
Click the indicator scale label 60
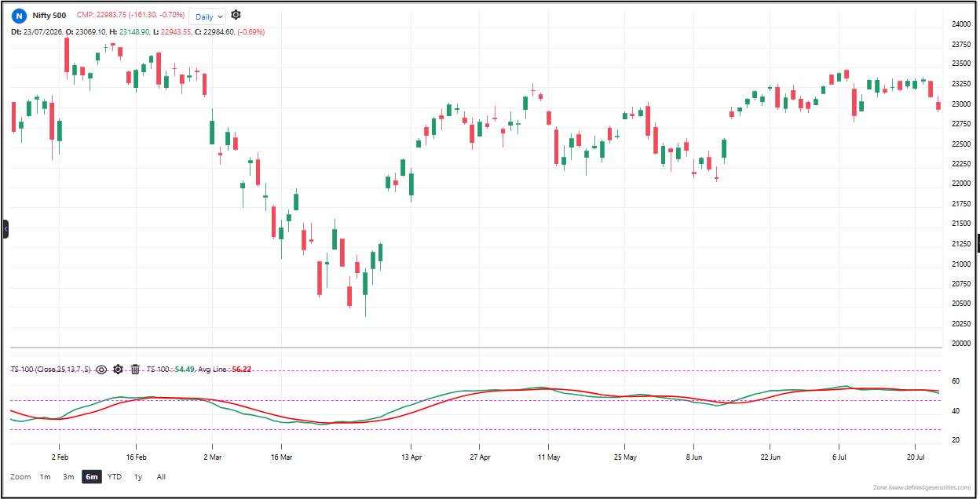tap(956, 381)
